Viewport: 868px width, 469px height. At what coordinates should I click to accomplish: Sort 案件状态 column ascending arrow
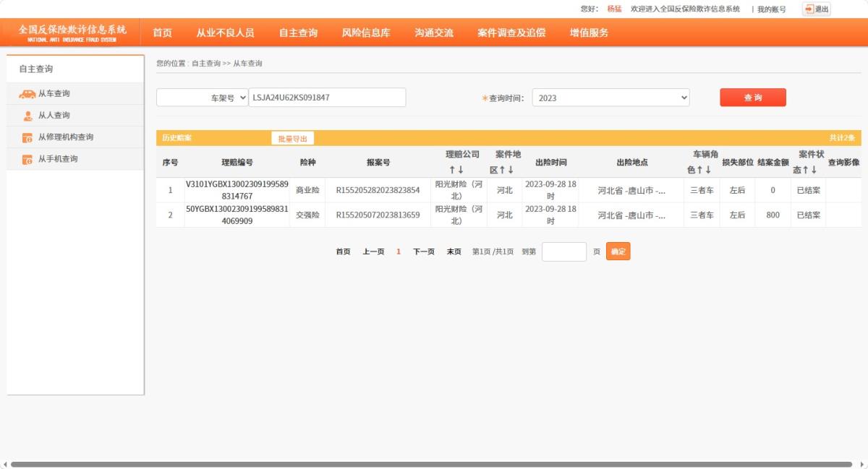[805, 170]
